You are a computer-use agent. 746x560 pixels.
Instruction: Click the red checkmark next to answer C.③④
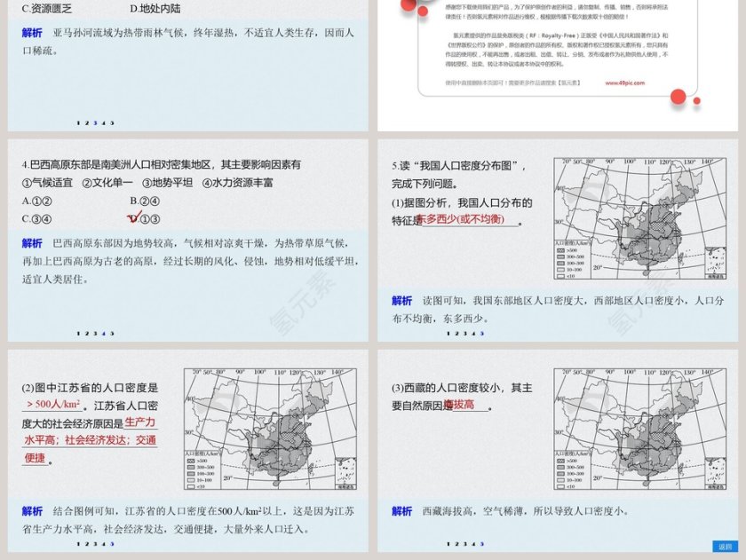click(133, 217)
